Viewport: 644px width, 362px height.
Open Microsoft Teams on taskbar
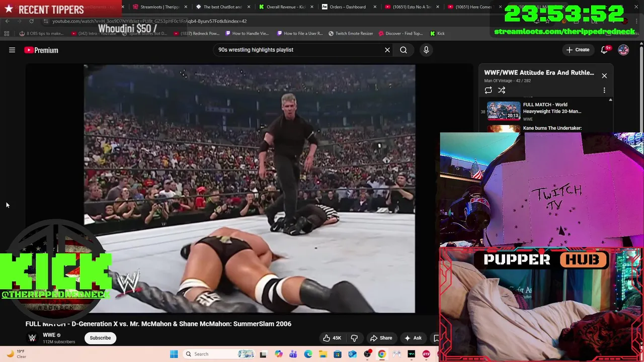[293, 354]
